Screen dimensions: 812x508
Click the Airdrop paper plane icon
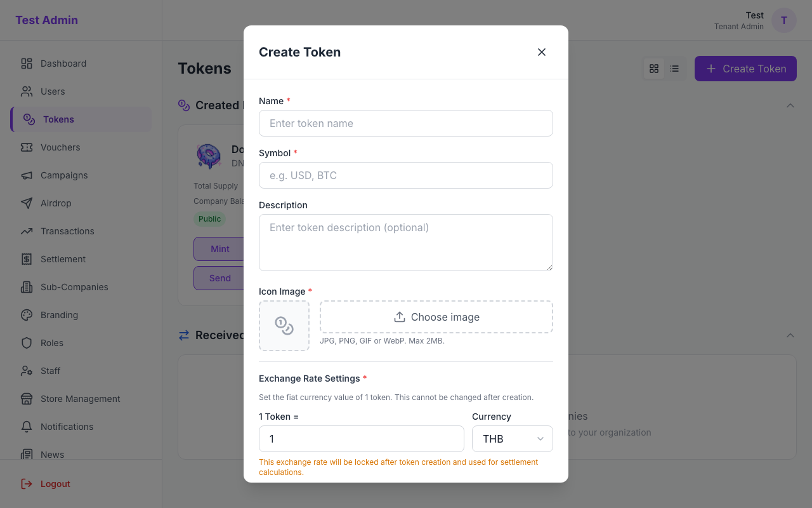click(x=26, y=203)
